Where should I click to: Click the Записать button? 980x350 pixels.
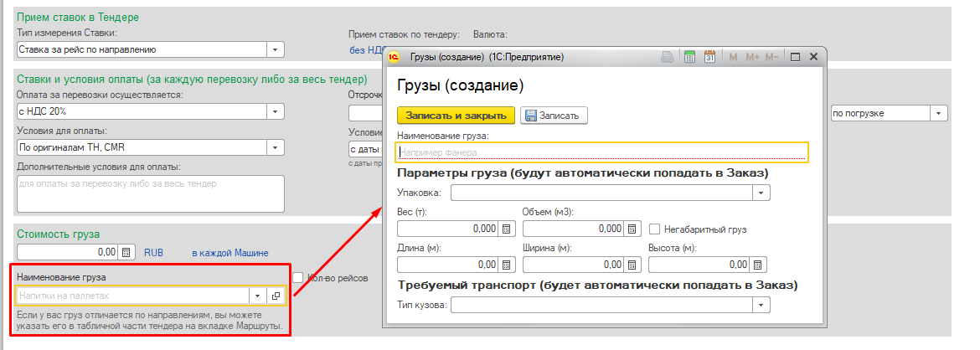(x=554, y=116)
